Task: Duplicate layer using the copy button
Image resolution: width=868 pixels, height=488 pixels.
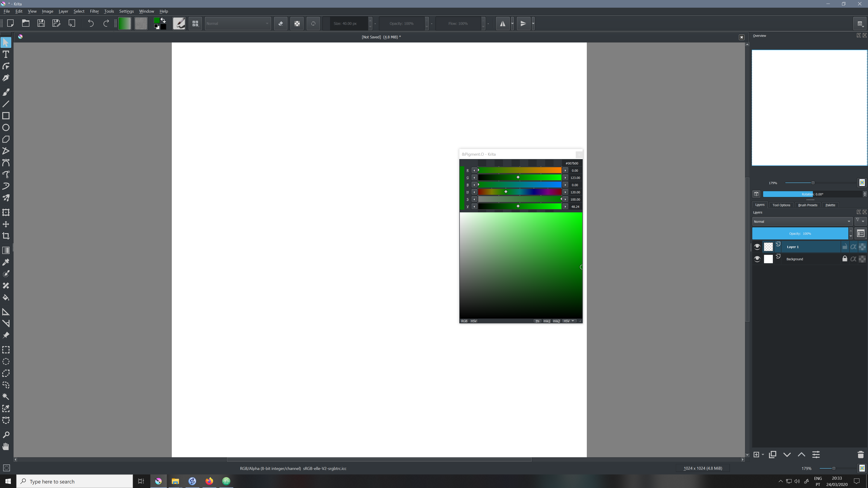Action: pos(772,455)
